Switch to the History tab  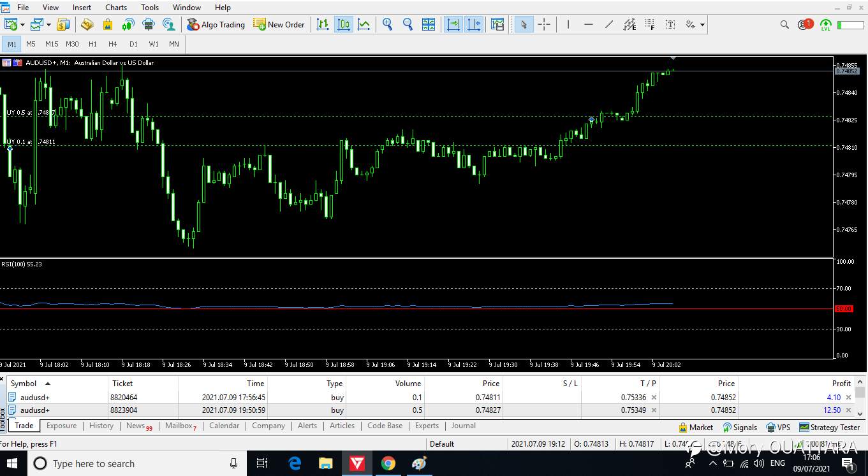coord(101,426)
